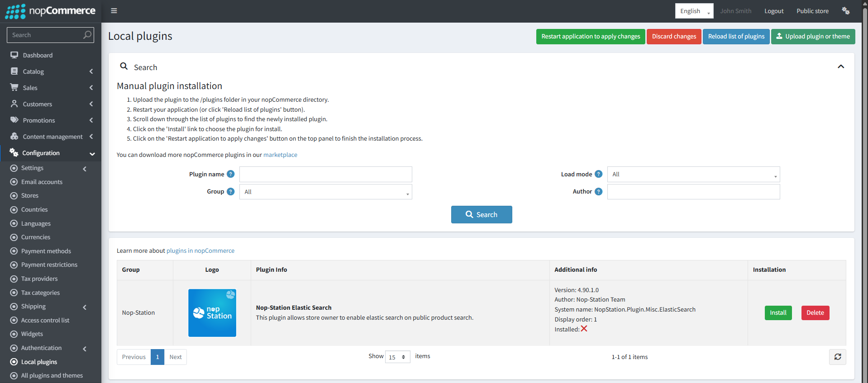Screen dimensions: 868x383
Task: Open the English language selector
Action: pos(694,11)
